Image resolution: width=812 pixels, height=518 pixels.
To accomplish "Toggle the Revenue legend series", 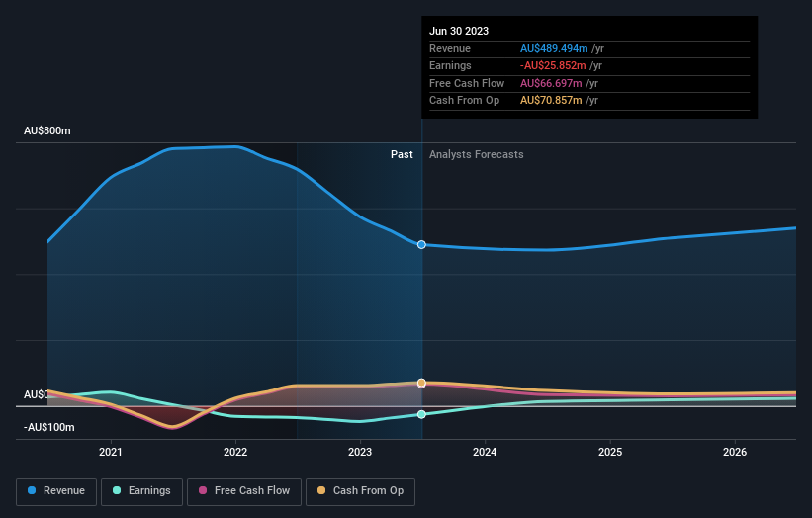I will 56,491.
